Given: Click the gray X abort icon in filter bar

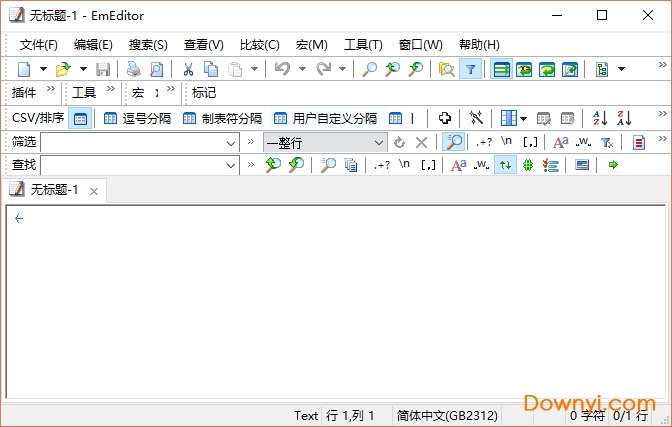Looking at the screenshot, I should tap(422, 142).
